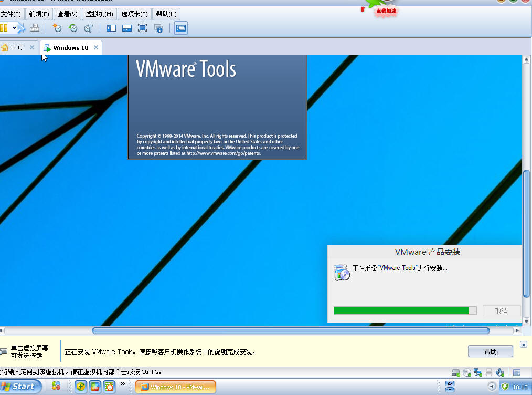Click the taskbar restore-windows toolbar icon
The width and height of the screenshot is (532, 395).
click(450, 384)
